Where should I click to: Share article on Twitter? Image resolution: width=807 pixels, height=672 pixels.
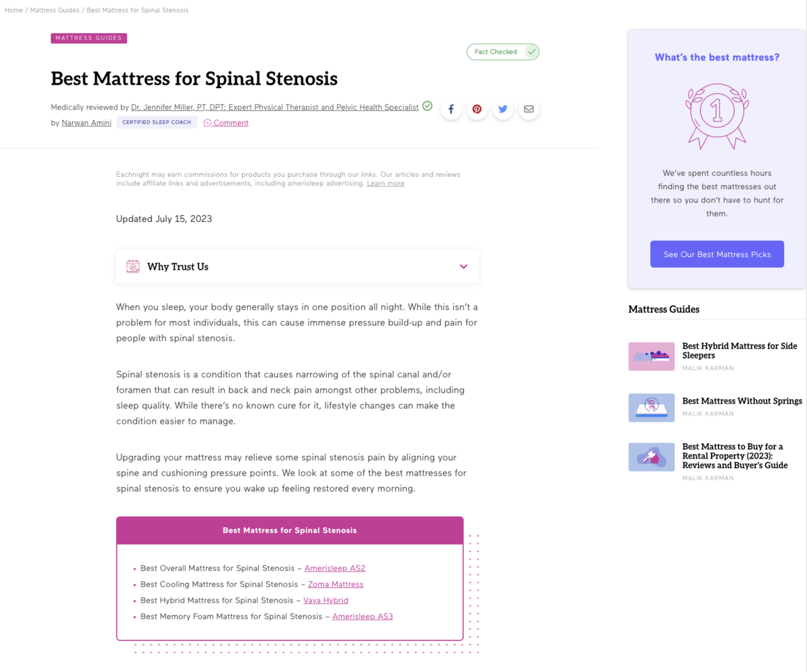pos(503,109)
